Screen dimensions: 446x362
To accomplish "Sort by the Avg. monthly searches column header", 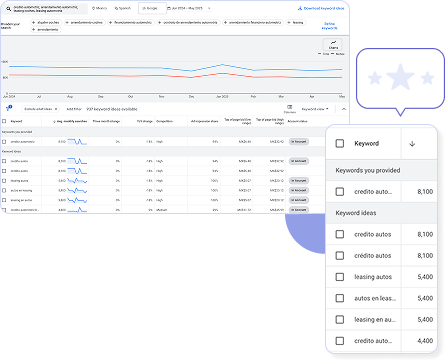I will tap(70, 121).
